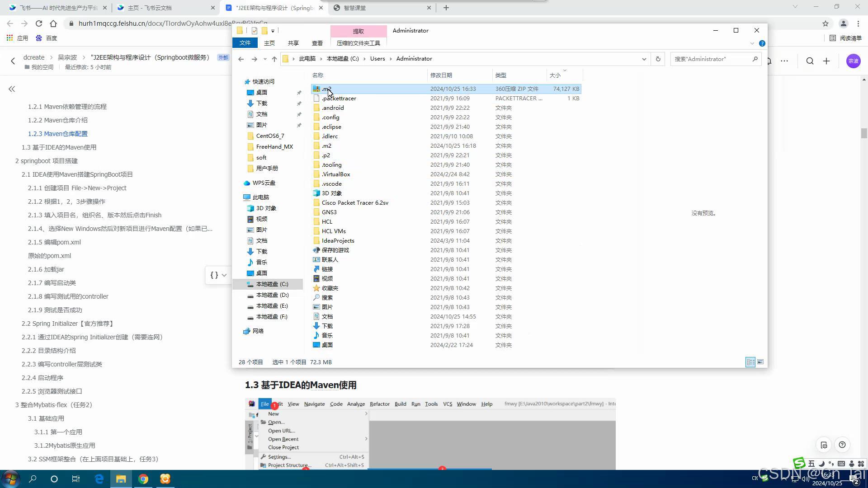The image size is (868, 488).
Task: Refresh the Administrator folder view
Action: pyautogui.click(x=658, y=59)
